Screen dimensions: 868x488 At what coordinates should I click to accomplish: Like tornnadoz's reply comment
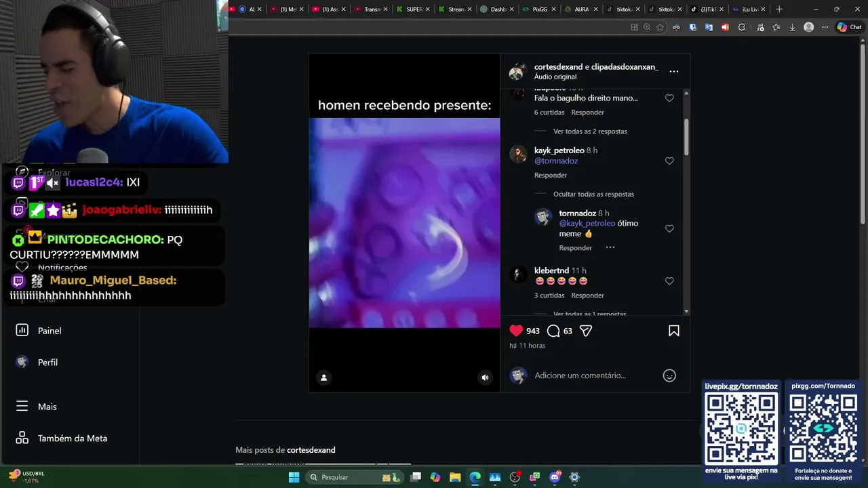pos(669,228)
